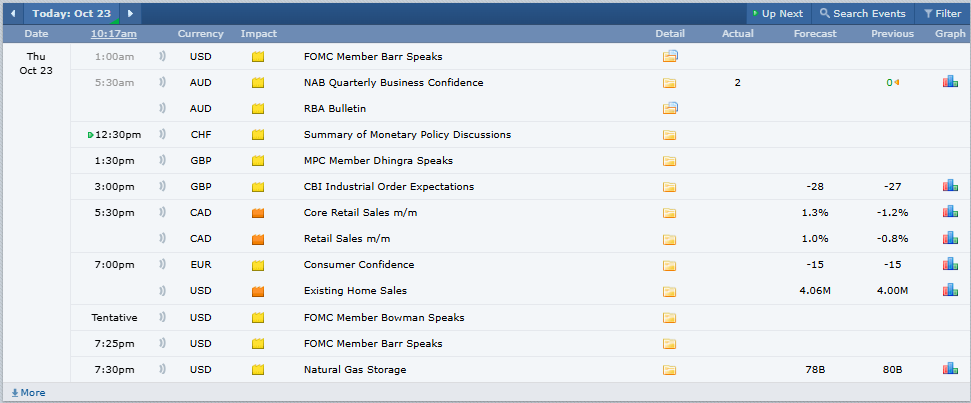This screenshot has height=403, width=971.
Task: Show graph for Natural Gas Storage
Action: click(950, 369)
